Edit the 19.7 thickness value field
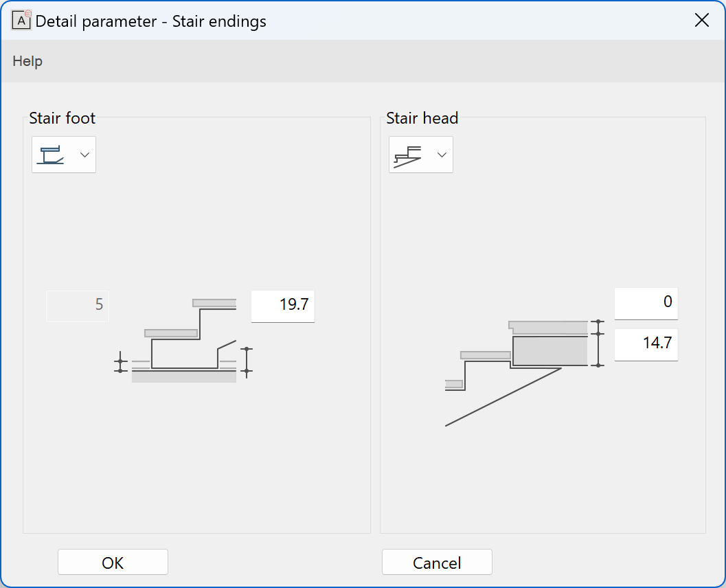726x588 pixels. pyautogui.click(x=282, y=306)
